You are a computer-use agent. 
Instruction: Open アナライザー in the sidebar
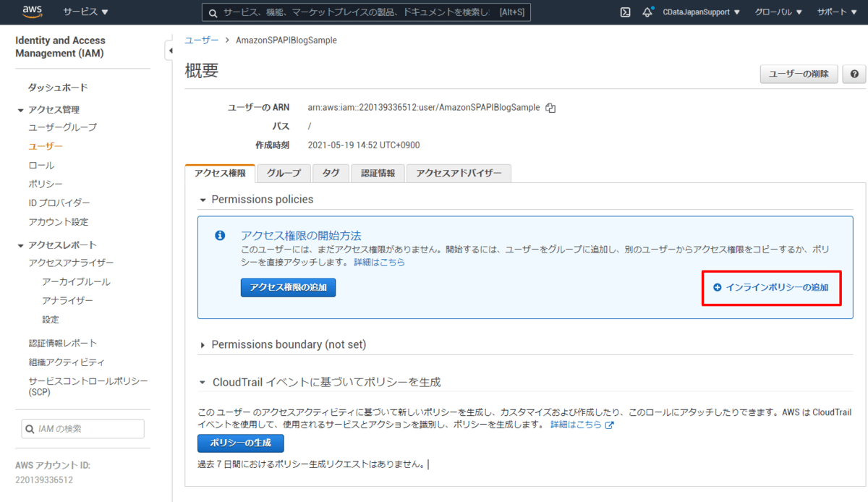67,300
